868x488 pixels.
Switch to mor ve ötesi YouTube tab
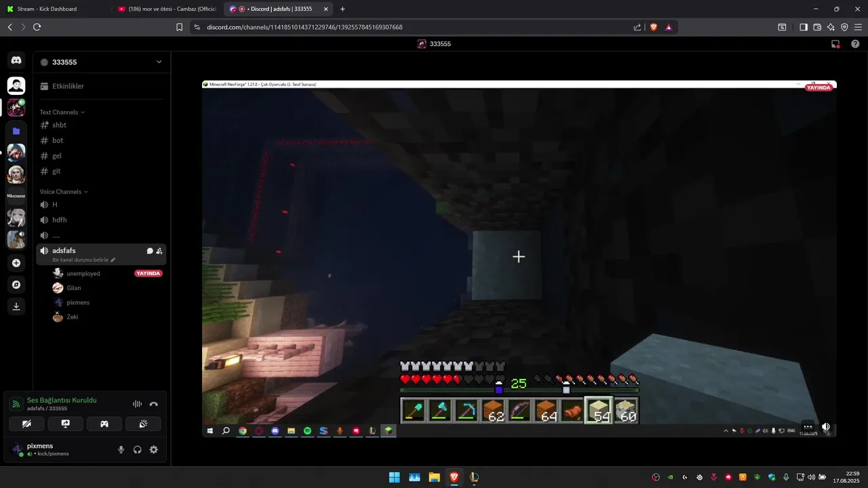tap(167, 9)
